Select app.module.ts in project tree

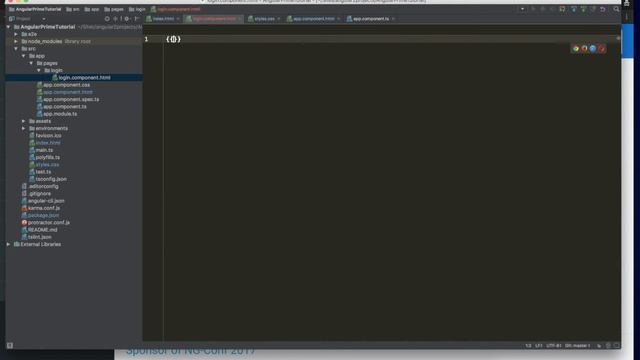coord(57,114)
